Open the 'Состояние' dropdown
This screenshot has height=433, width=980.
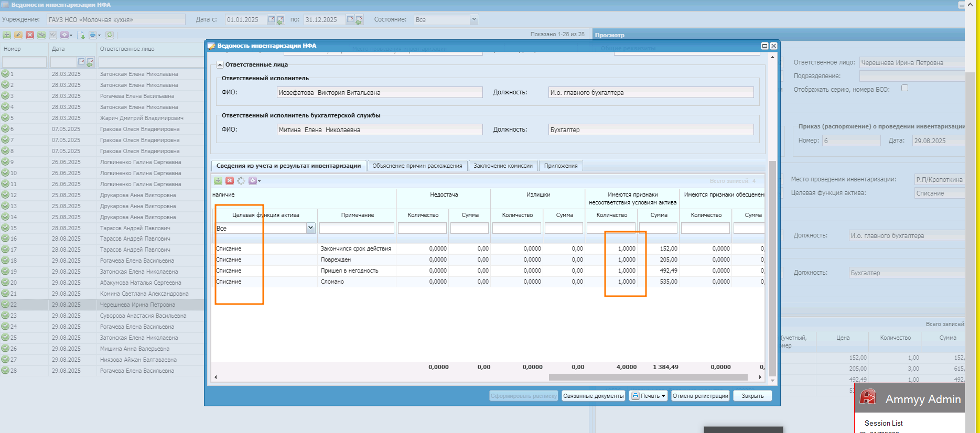[474, 19]
